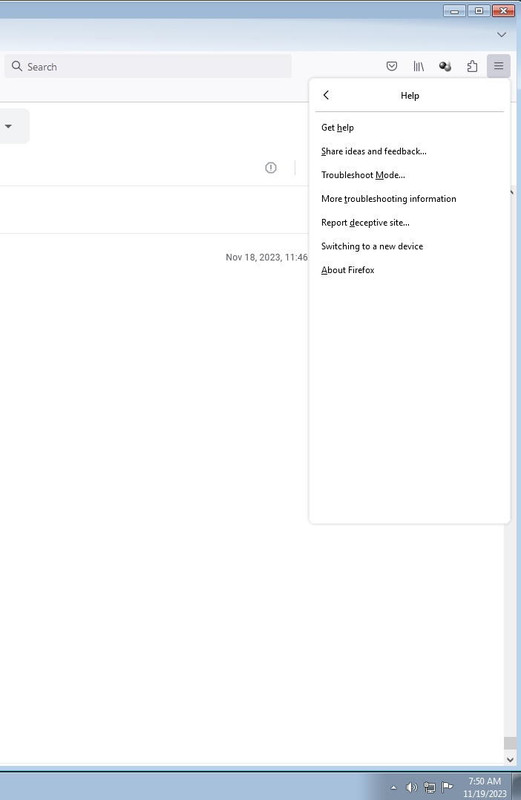Open the Library bookmarks icon
Screen dimensions: 521x800
[418, 66]
